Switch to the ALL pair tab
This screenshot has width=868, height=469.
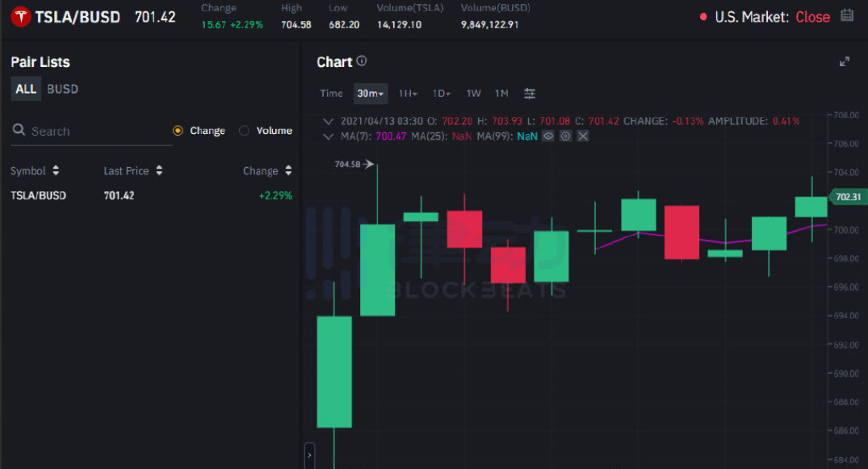pyautogui.click(x=26, y=89)
